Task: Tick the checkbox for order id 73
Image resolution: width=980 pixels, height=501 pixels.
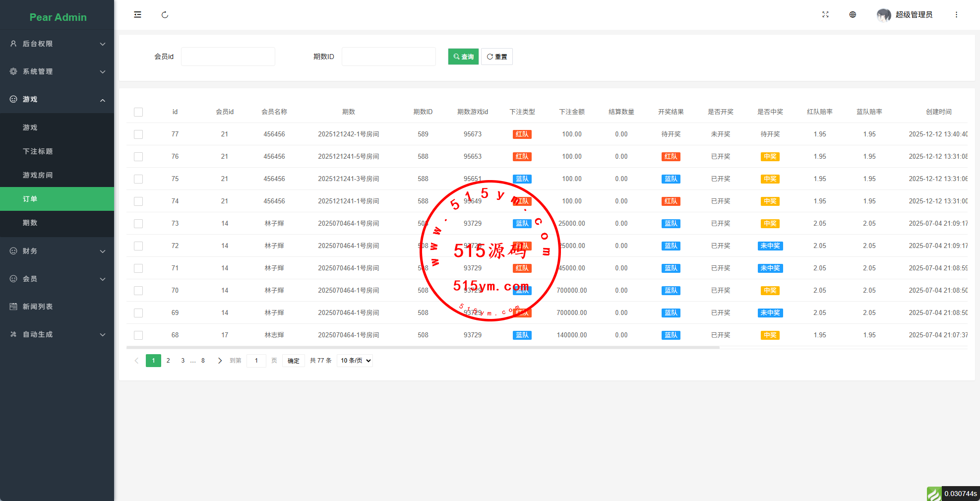Action: click(138, 224)
